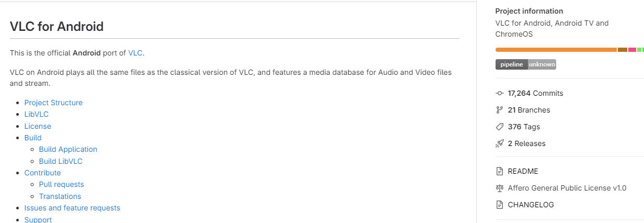Click the branch icon beside 21 Branches
Viewport: 644px width, 223px height.
coord(499,110)
